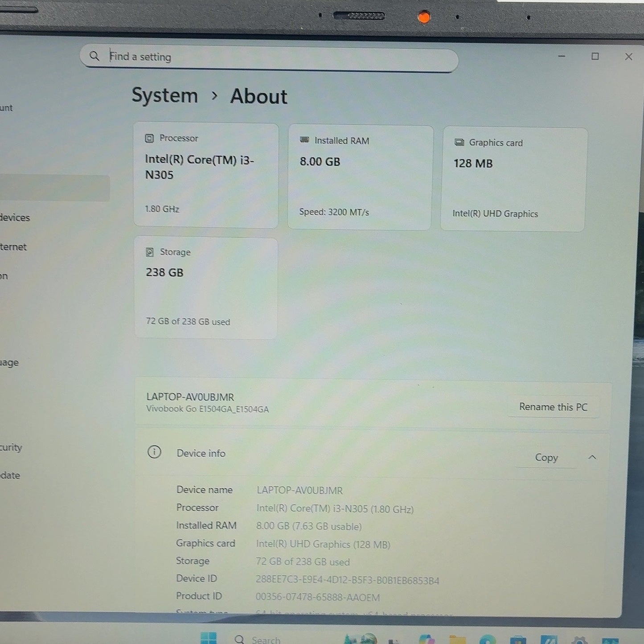The width and height of the screenshot is (644, 644).
Task: Click the Product ID '00356-07478-65888-AAOEM'
Action: point(318,598)
